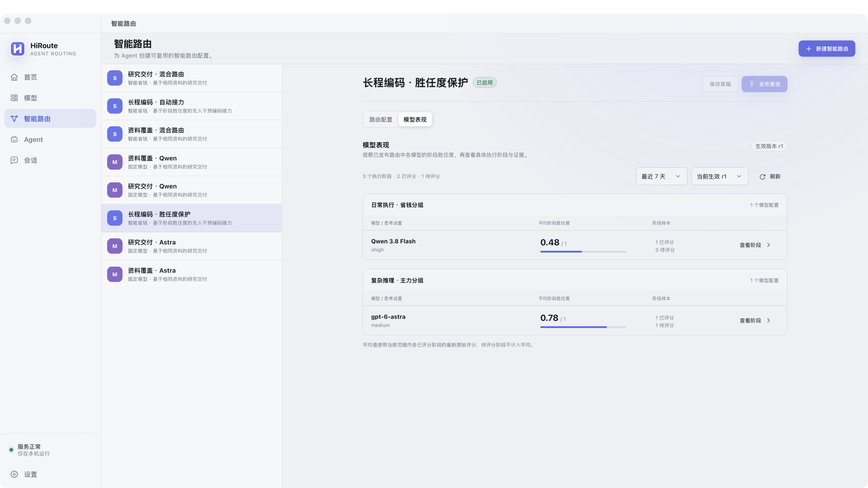Click the M avatar of 研究交付 · Astra
The height and width of the screenshot is (488, 868).
tap(115, 246)
